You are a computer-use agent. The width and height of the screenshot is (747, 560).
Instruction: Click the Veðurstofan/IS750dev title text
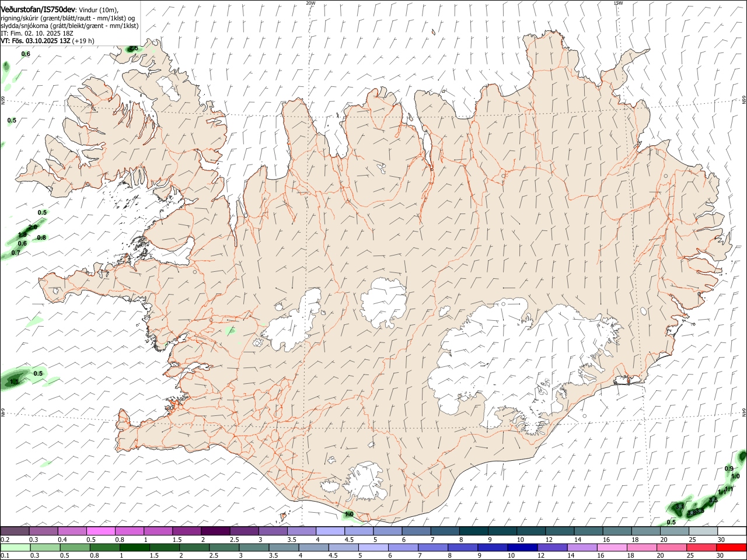click(38, 9)
